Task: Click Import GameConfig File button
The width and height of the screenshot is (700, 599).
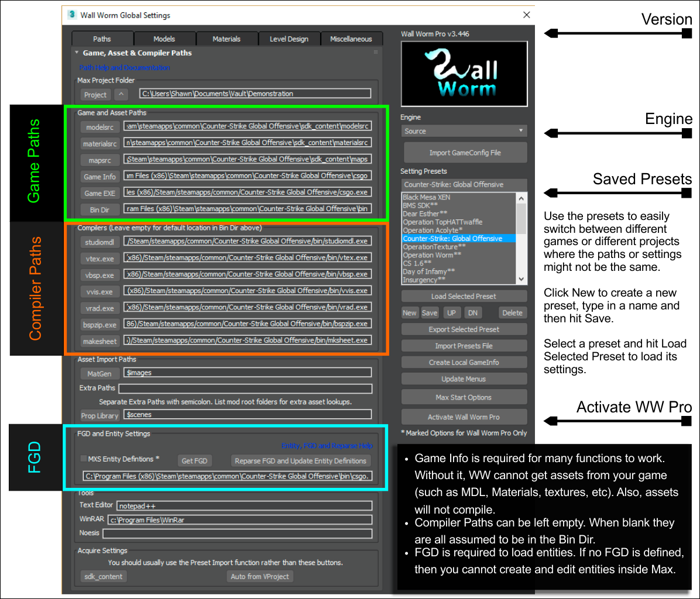Action: tap(465, 153)
